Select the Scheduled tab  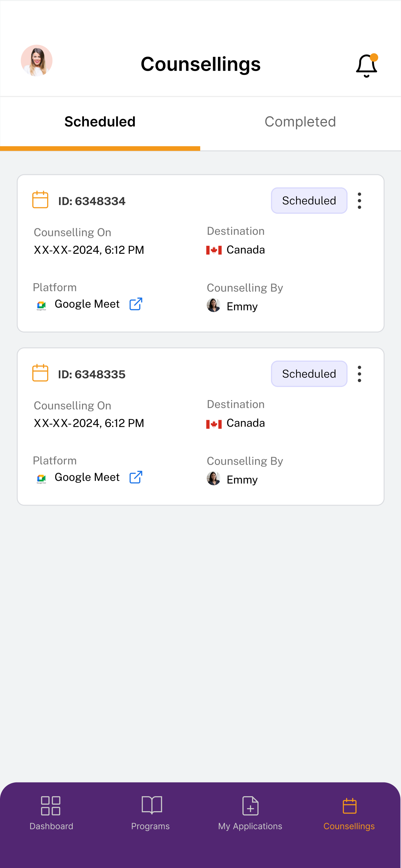coord(100,122)
